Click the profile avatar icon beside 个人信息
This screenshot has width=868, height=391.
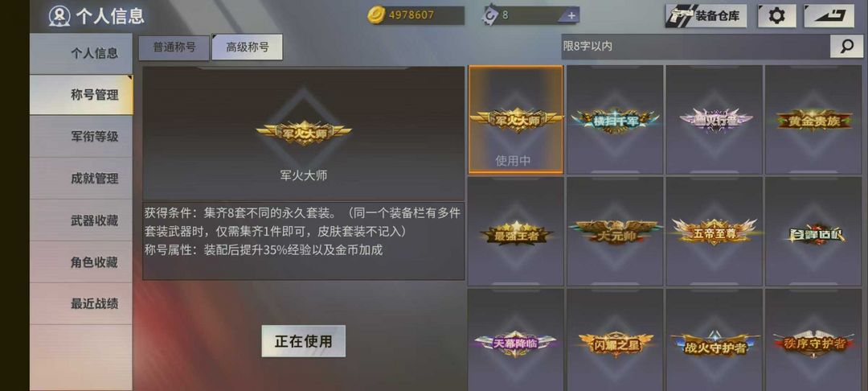[x=59, y=16]
